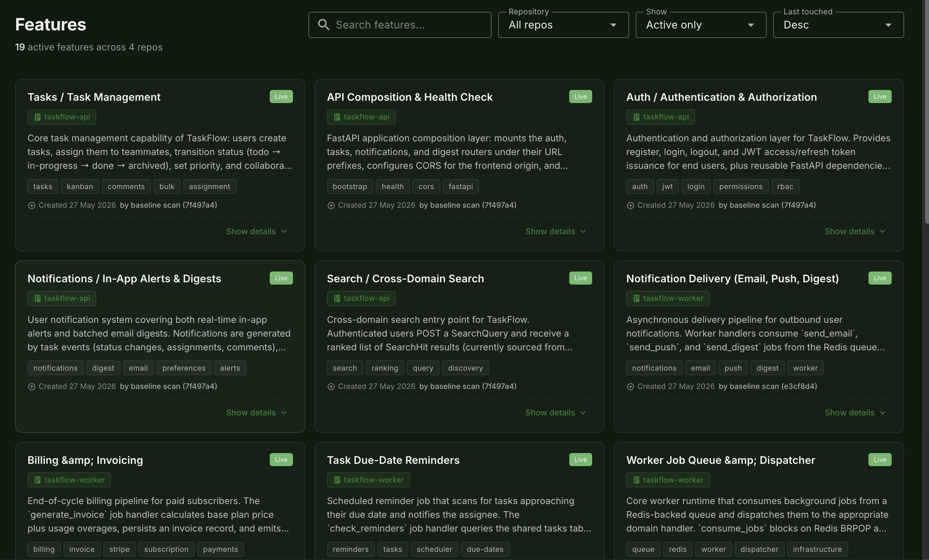Select the due-dates tag on Reminders card
929x560 pixels.
point(485,550)
